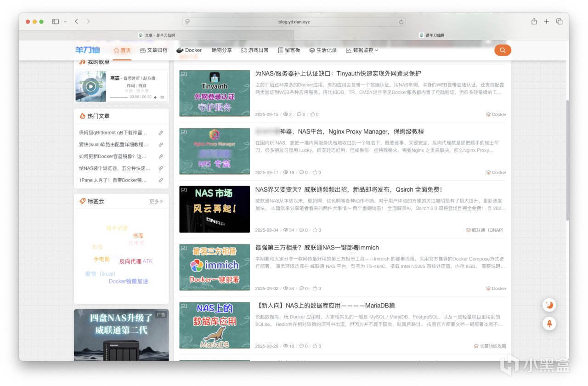Mute the music player volume icon
The width and height of the screenshot is (588, 386).
(155, 97)
